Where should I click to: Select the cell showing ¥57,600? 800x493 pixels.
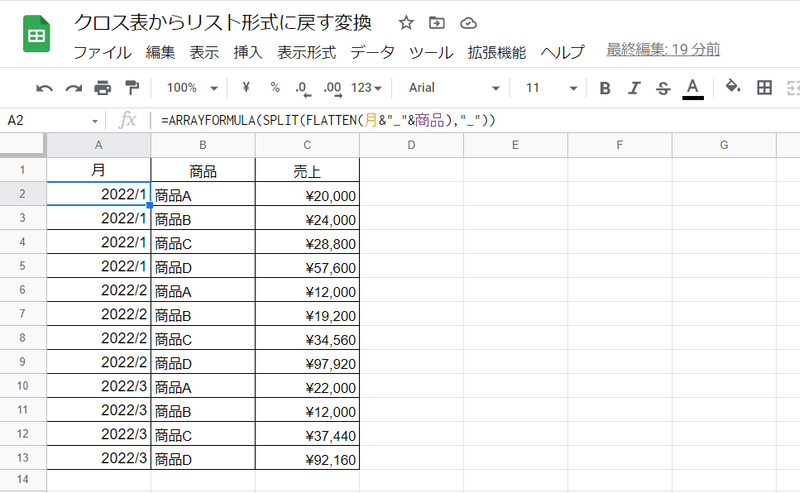307,266
